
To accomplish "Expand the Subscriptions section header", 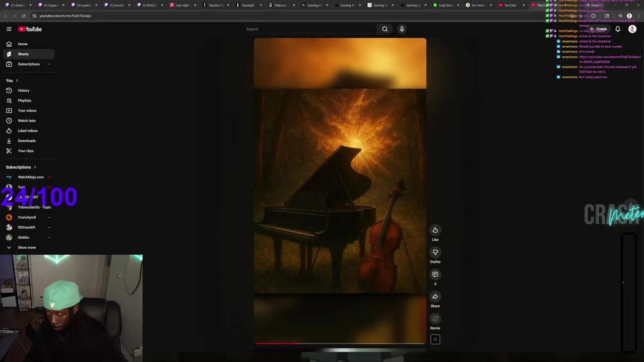I will pos(21,167).
